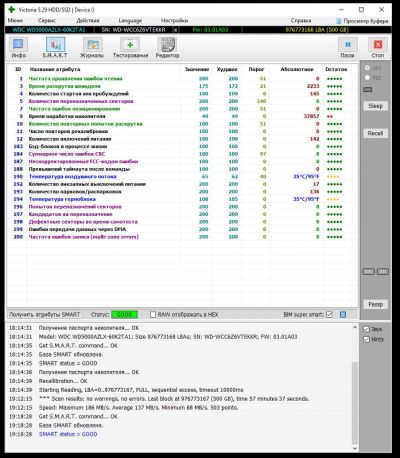Open the Инфо drive info panel
The width and height of the screenshot is (400, 458).
18,44
